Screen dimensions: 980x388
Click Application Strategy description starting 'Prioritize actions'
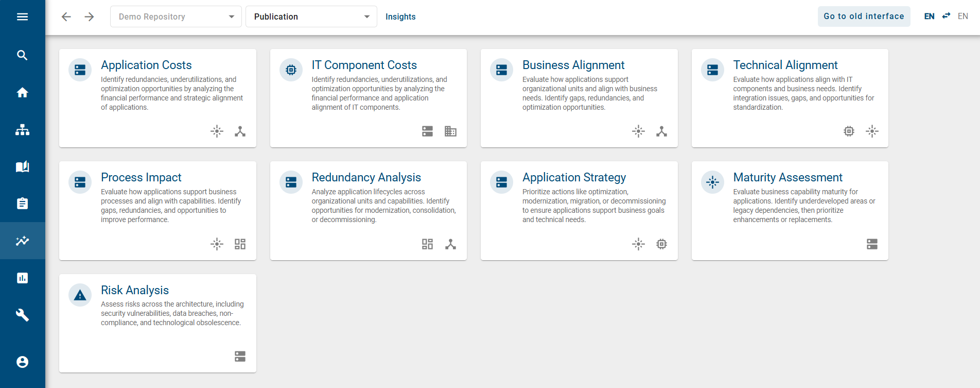tap(594, 206)
